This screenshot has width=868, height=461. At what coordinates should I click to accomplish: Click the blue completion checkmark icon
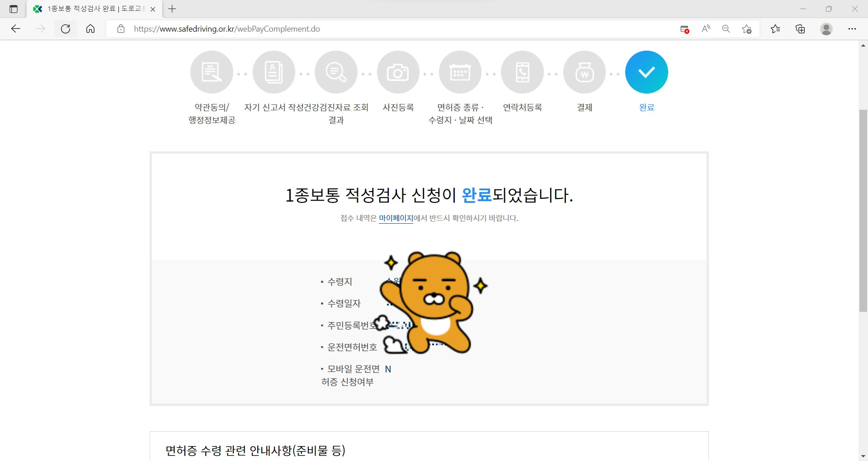click(646, 72)
